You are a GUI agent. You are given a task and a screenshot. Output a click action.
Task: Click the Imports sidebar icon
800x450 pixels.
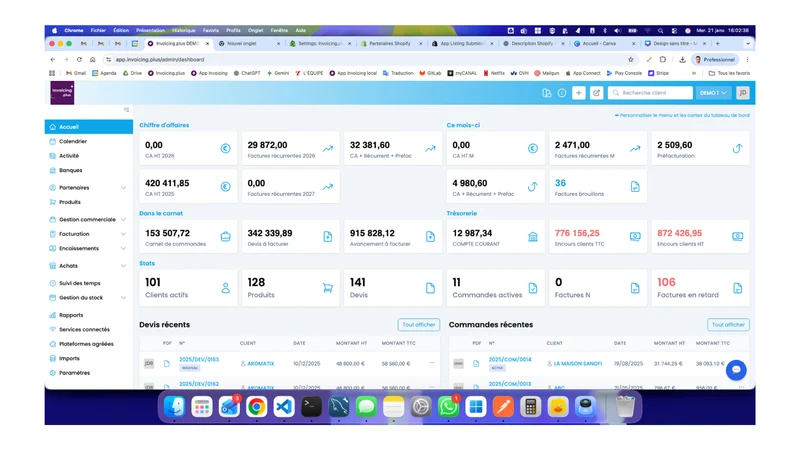[x=53, y=358]
